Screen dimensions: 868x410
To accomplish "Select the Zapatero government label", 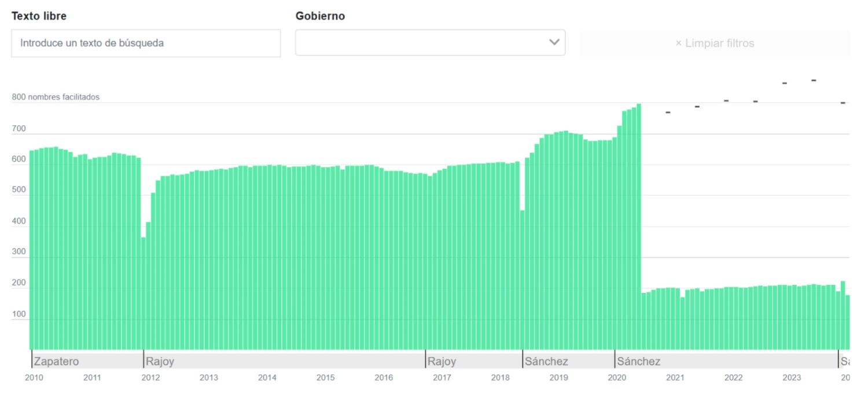I will pyautogui.click(x=56, y=362).
